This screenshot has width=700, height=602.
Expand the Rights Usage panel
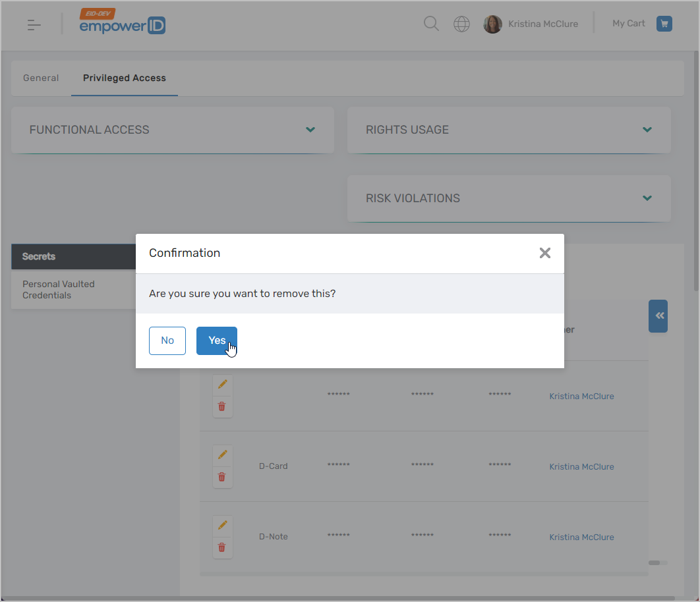[x=647, y=130]
